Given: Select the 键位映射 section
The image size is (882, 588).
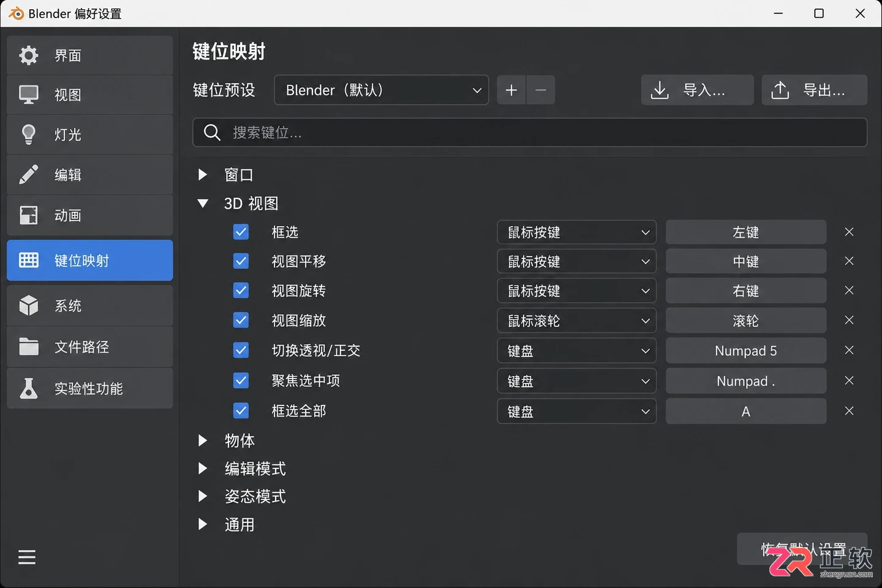Looking at the screenshot, I should click(x=89, y=260).
